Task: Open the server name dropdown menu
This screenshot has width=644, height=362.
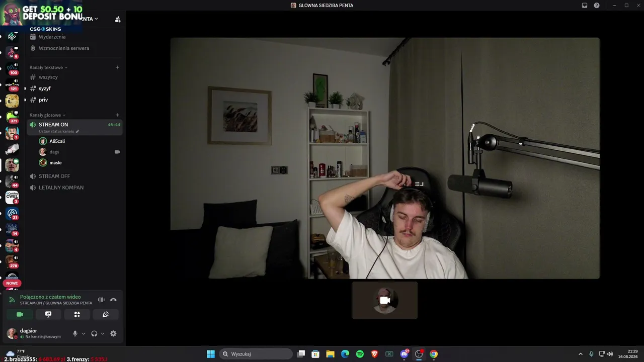Action: tap(90, 19)
